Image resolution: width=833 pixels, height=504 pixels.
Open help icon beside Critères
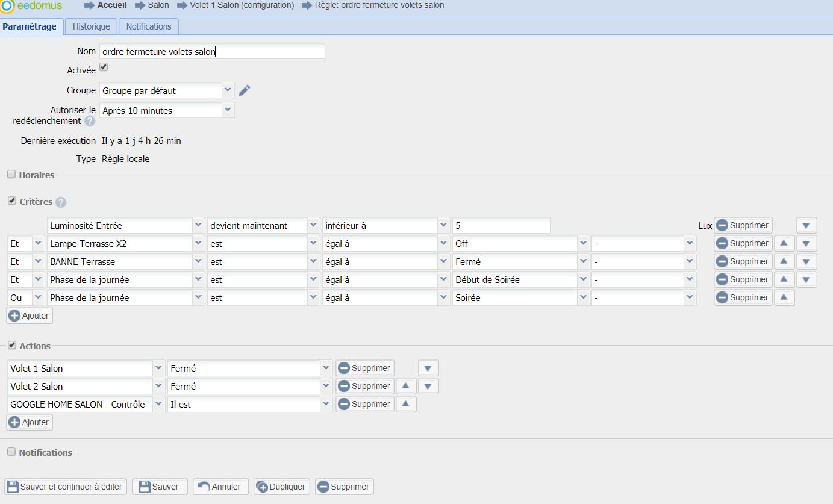point(61,202)
